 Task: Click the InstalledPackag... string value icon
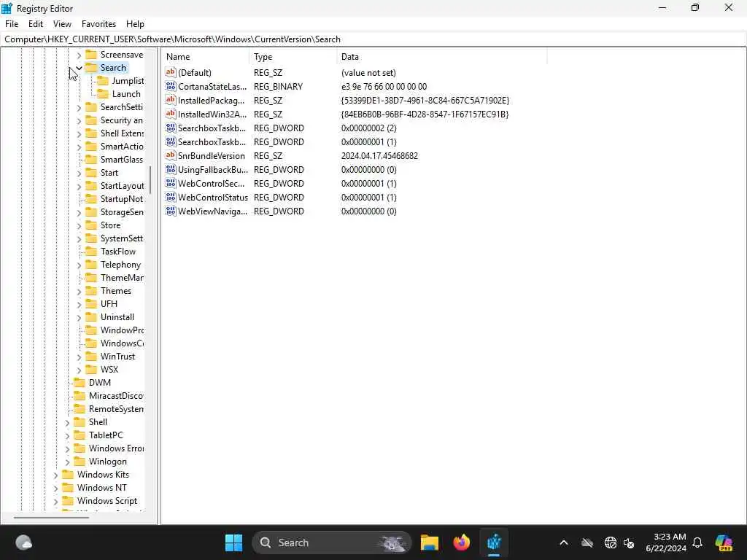tap(171, 100)
